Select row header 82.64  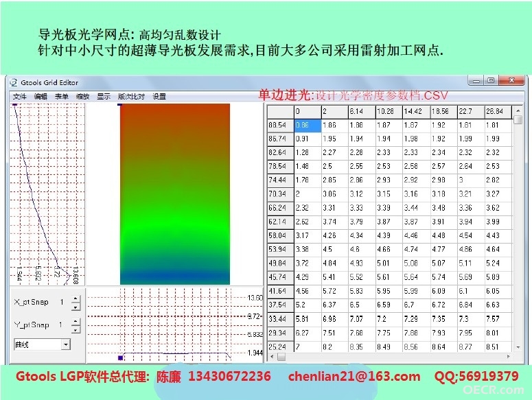280,152
